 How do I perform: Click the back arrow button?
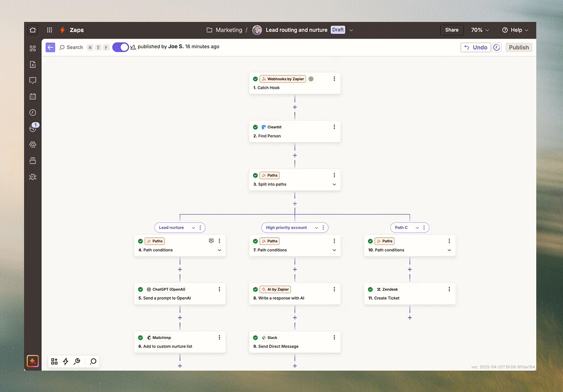click(50, 47)
